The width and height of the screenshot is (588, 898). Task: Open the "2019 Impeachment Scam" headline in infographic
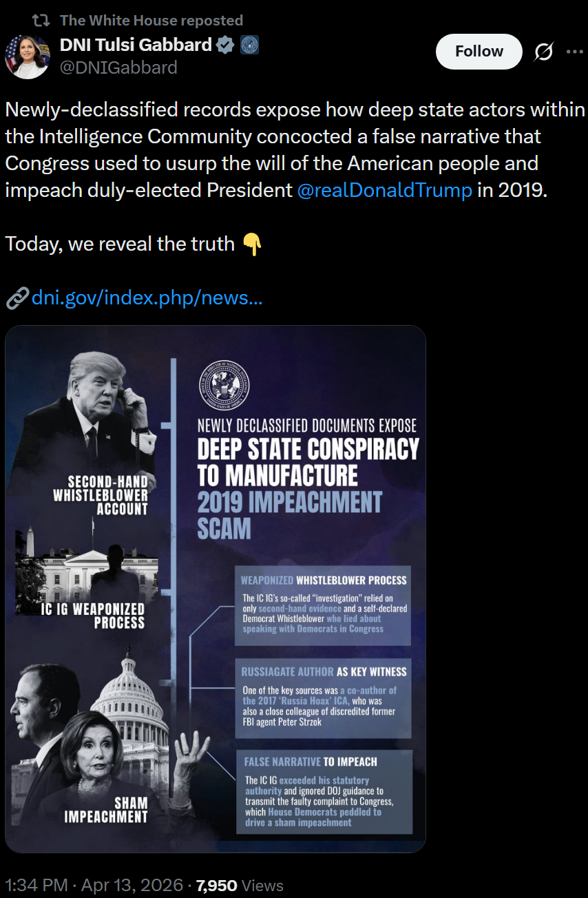click(x=289, y=514)
